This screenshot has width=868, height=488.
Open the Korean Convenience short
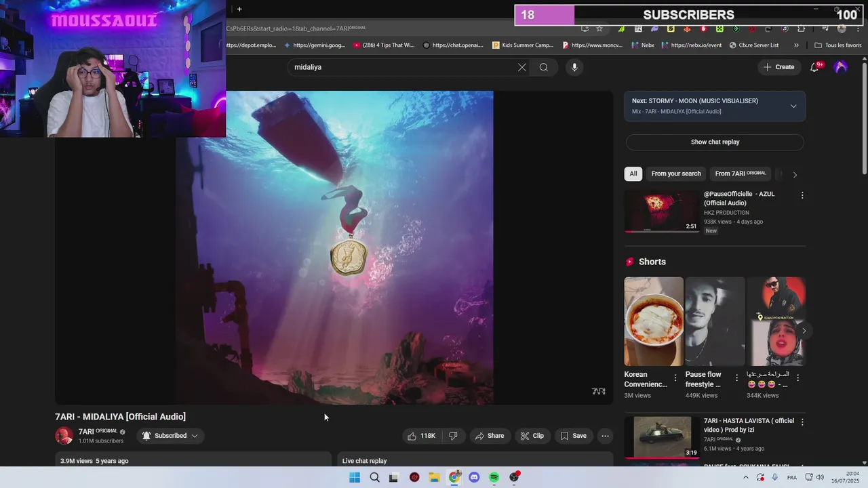pyautogui.click(x=654, y=321)
